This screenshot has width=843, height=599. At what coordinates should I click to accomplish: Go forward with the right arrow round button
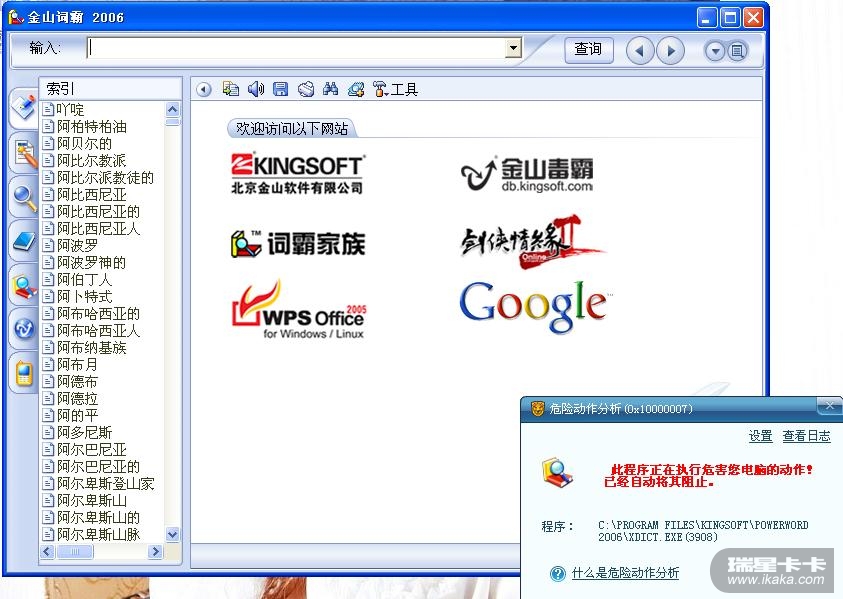pos(670,51)
